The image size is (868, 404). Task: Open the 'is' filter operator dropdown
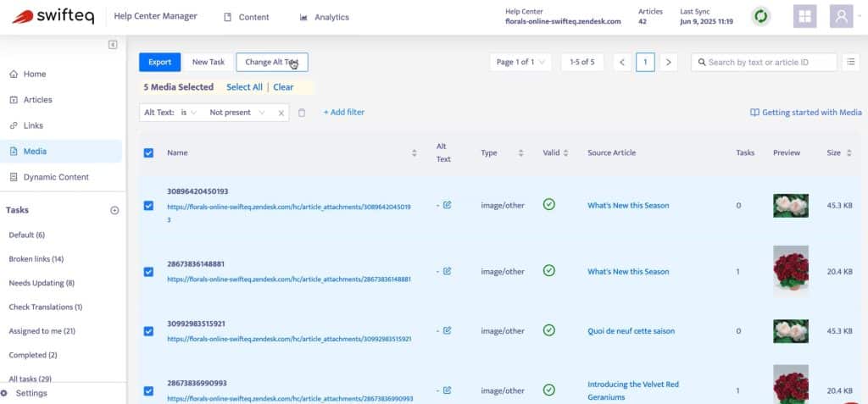[189, 113]
